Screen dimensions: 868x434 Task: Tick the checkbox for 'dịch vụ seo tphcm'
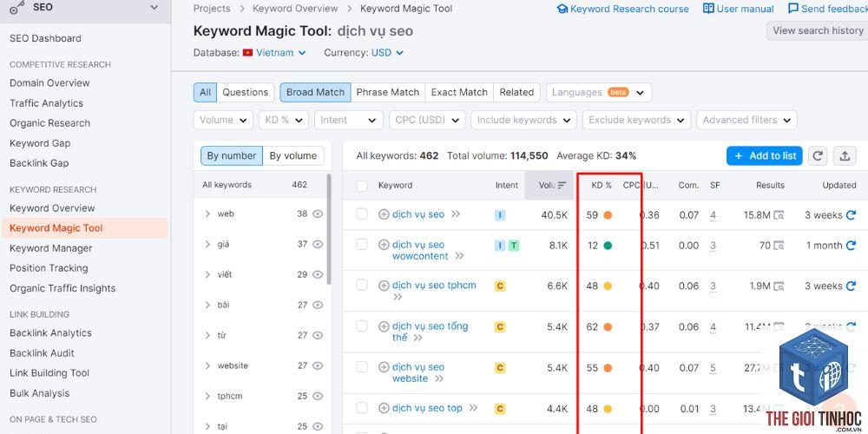coord(361,285)
